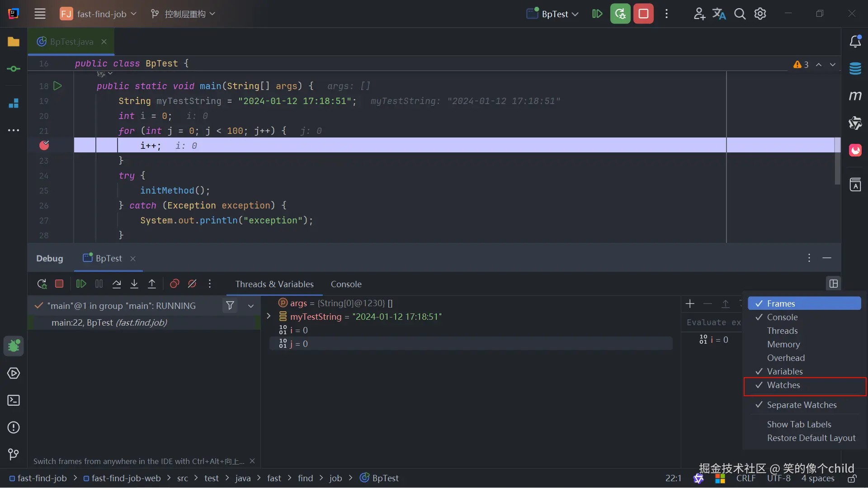The width and height of the screenshot is (868, 488).
Task: Open the Structure tool window
Action: click(x=14, y=104)
